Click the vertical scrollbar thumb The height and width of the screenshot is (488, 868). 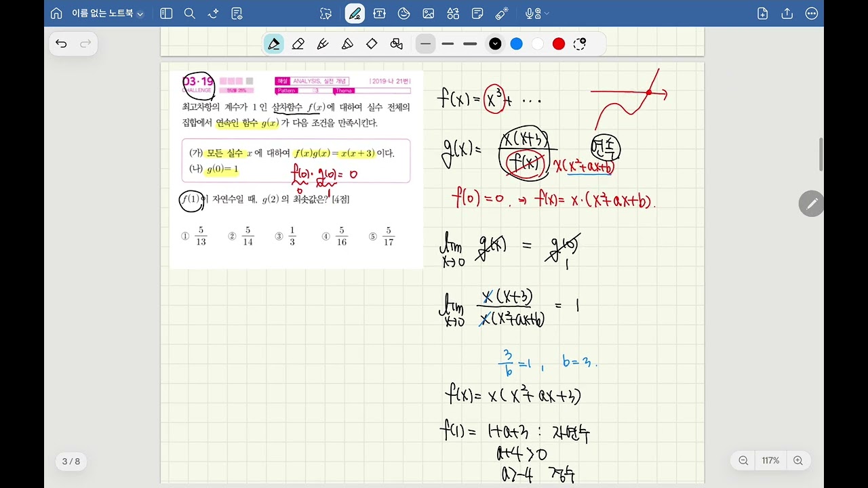(821, 155)
